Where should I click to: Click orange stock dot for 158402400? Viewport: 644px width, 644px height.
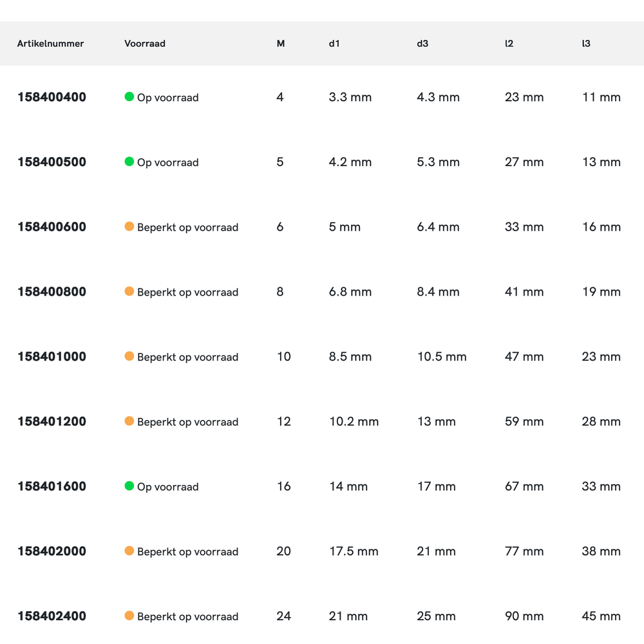click(129, 616)
